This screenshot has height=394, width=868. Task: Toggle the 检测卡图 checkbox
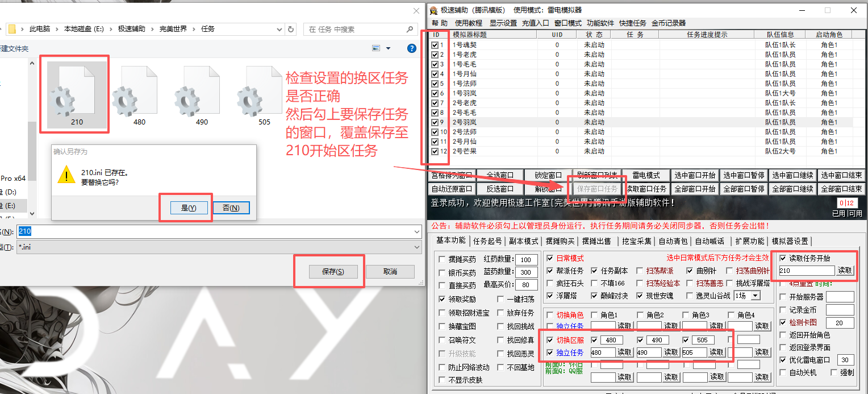(x=783, y=322)
